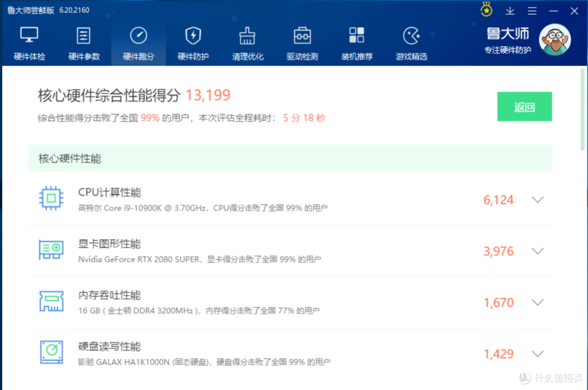Switch to 驱动检测 tab label

coord(302,57)
